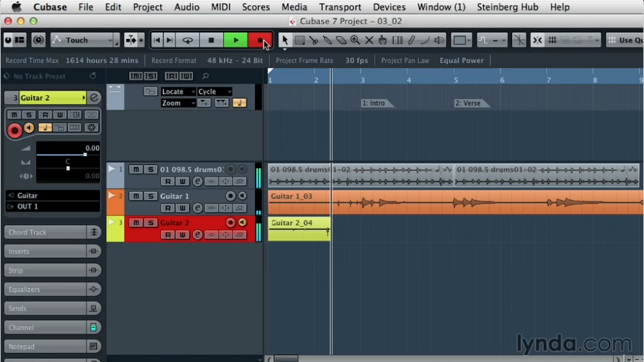Click the red Record transport button
The height and width of the screenshot is (362, 644).
[x=260, y=40]
